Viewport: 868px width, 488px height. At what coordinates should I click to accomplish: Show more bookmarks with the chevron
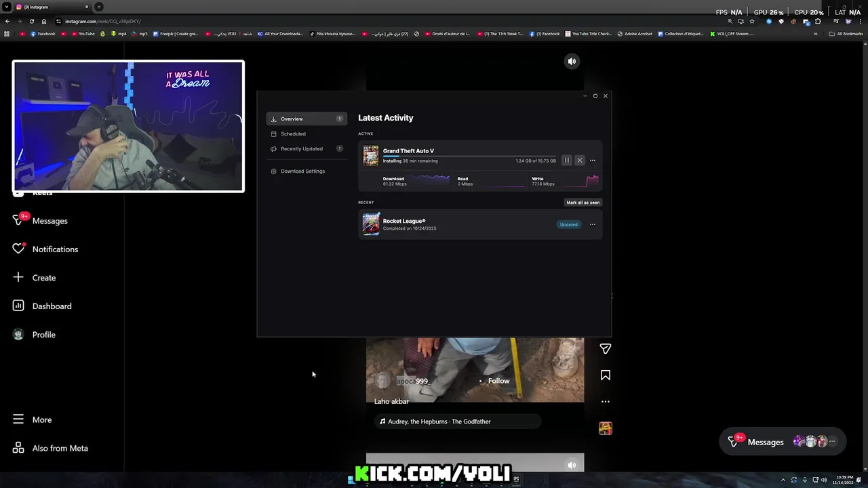pyautogui.click(x=816, y=34)
